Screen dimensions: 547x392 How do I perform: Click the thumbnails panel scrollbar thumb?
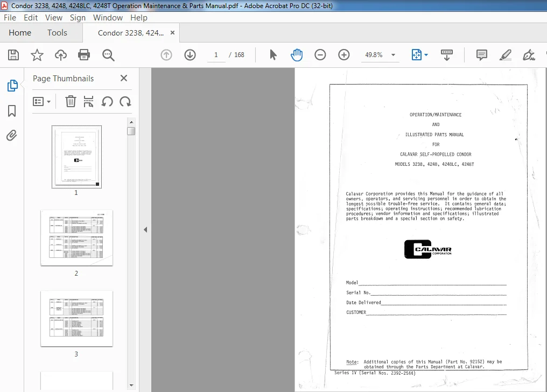(131, 131)
